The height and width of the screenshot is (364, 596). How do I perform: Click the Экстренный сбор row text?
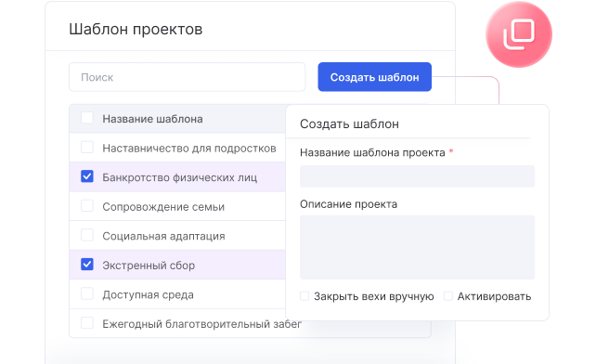[x=149, y=266]
